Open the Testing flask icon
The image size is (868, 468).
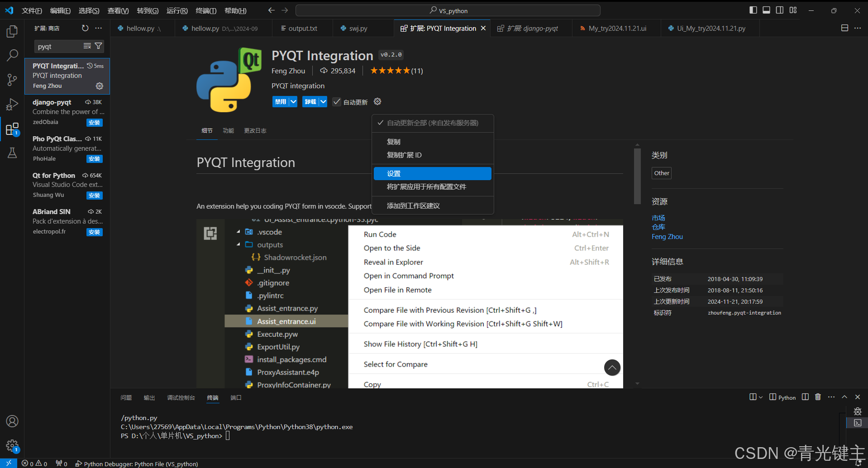point(12,153)
